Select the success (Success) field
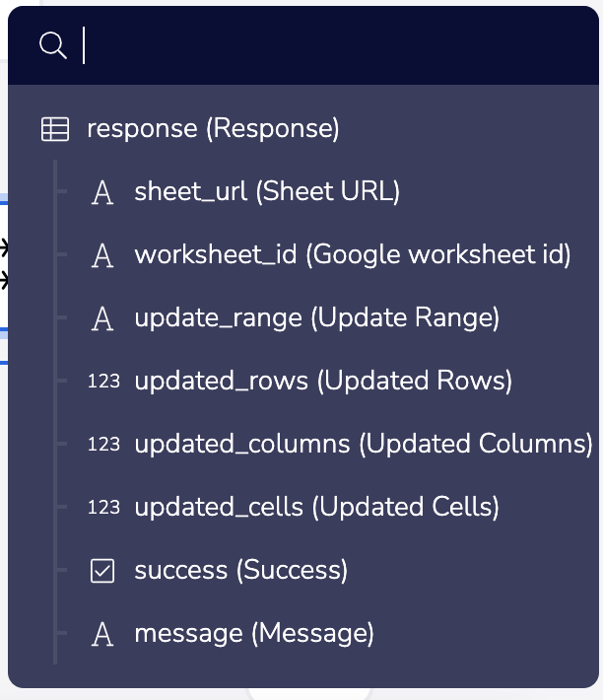Screen dimensions: 603x700 coord(241,570)
